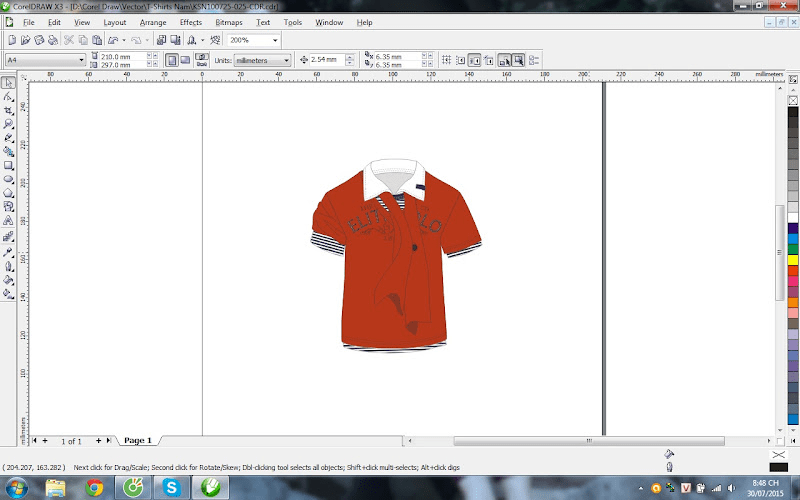Open the zoom level 200% dropdown
The width and height of the screenshot is (800, 500).
(273, 40)
